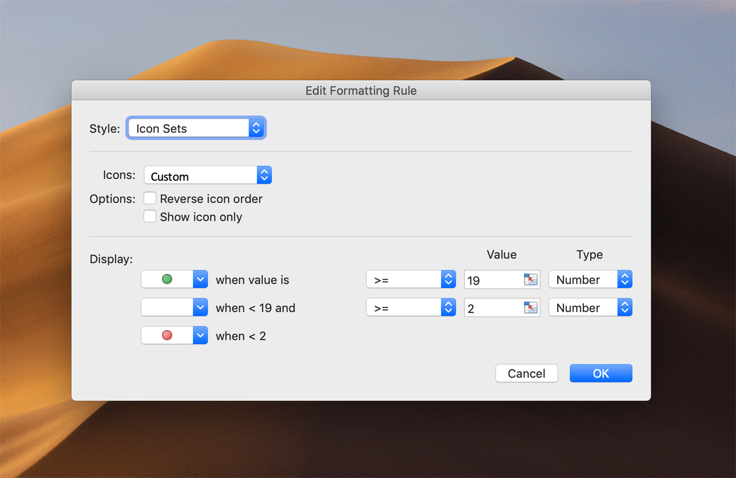This screenshot has width=736, height=478.
Task: Click the Cancel button
Action: point(526,373)
